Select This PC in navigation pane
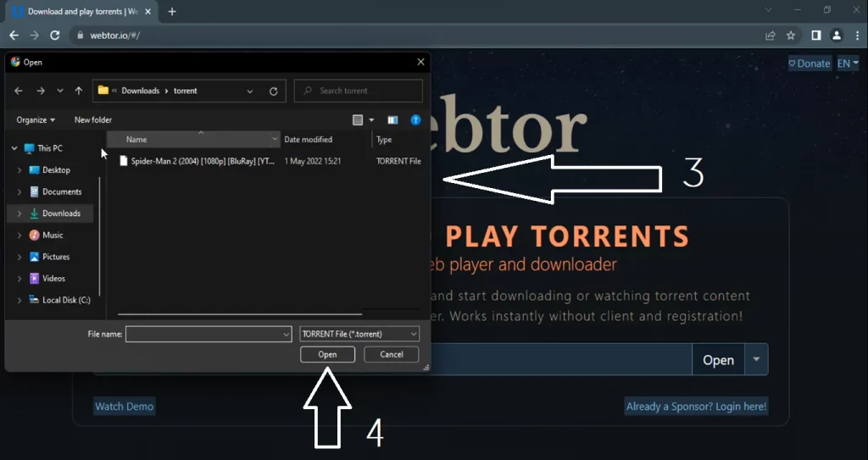This screenshot has height=460, width=868. pyautogui.click(x=44, y=148)
